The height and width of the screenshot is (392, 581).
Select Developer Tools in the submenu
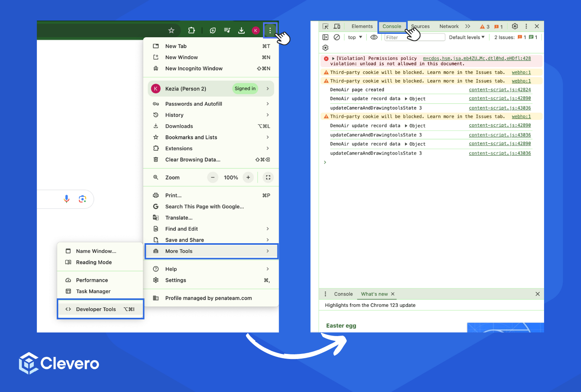tap(101, 309)
